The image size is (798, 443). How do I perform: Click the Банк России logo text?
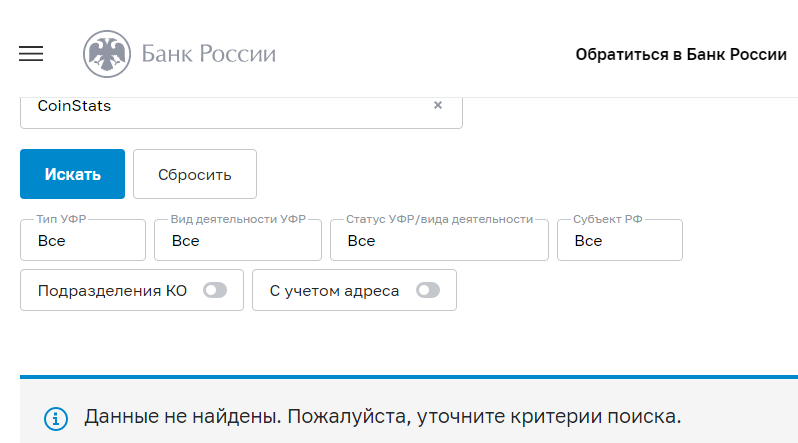point(208,54)
